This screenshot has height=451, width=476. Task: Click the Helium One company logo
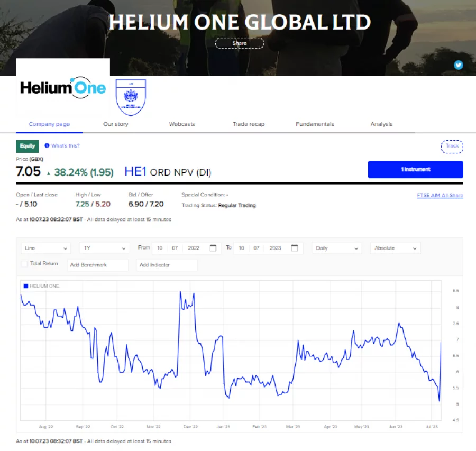(62, 88)
